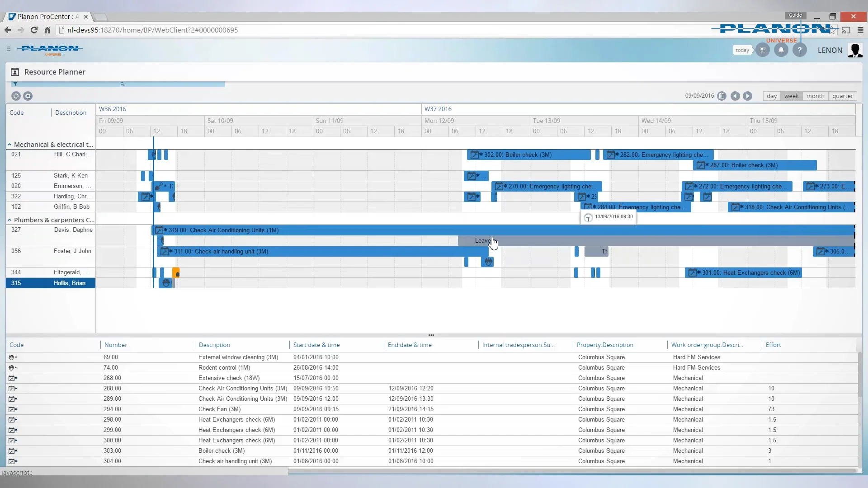
Task: Switch to quarter view
Action: 842,96
